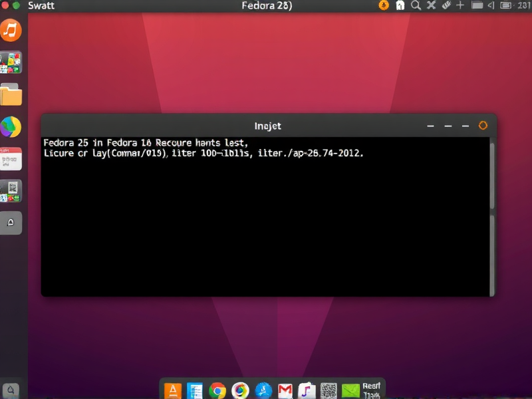
Task: Click the brush icon in the top panel
Action: (446, 7)
